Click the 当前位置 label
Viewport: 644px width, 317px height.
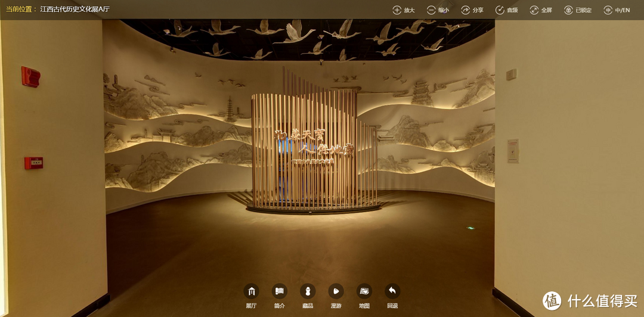pyautogui.click(x=21, y=10)
